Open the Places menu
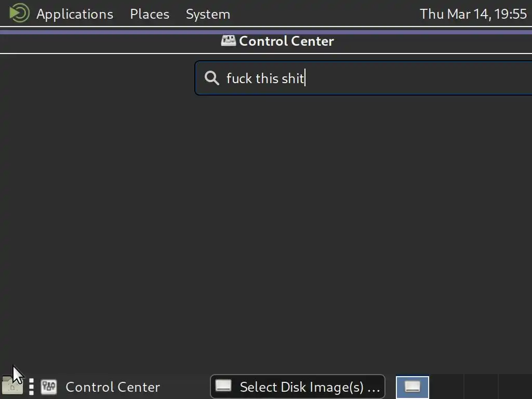Image resolution: width=532 pixels, height=399 pixels. coord(150,14)
